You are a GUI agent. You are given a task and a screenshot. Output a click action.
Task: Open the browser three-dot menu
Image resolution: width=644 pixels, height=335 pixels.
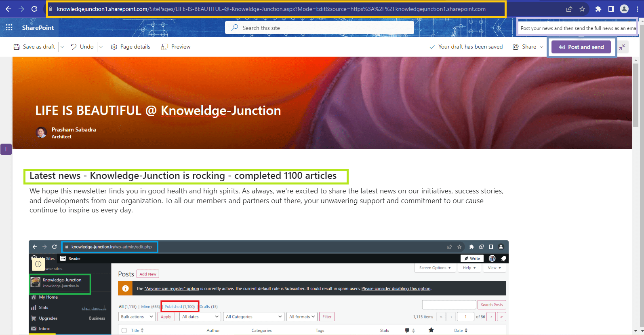click(x=637, y=9)
